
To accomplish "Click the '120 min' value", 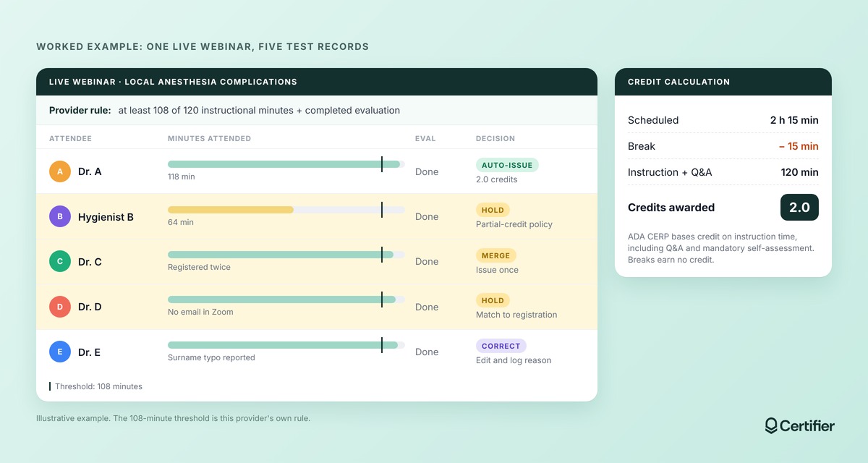I will pyautogui.click(x=800, y=172).
